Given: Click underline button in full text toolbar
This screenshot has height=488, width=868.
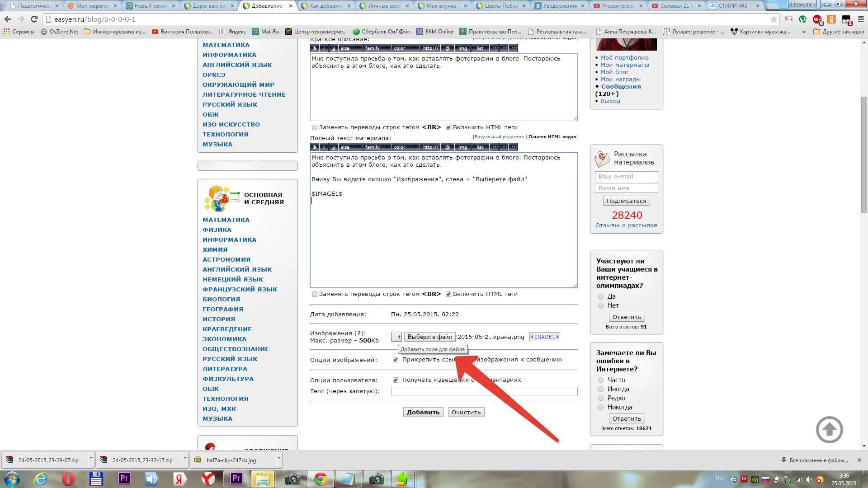Looking at the screenshot, I should pyautogui.click(x=334, y=147).
